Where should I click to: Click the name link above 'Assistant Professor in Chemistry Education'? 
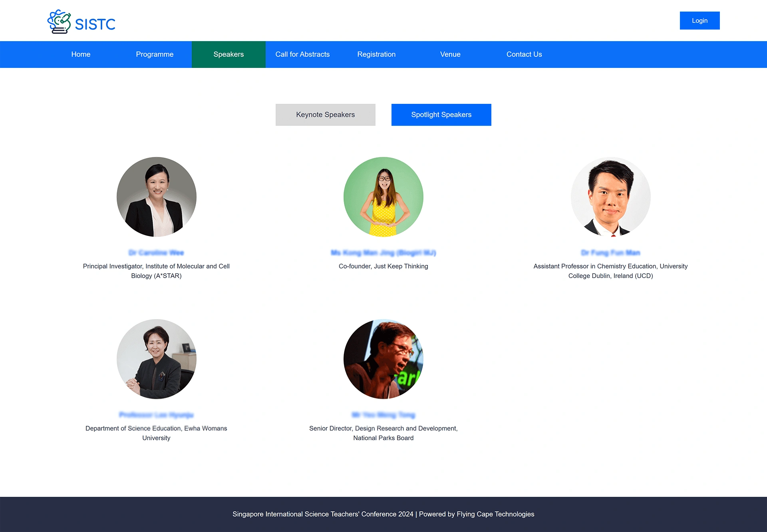610,253
